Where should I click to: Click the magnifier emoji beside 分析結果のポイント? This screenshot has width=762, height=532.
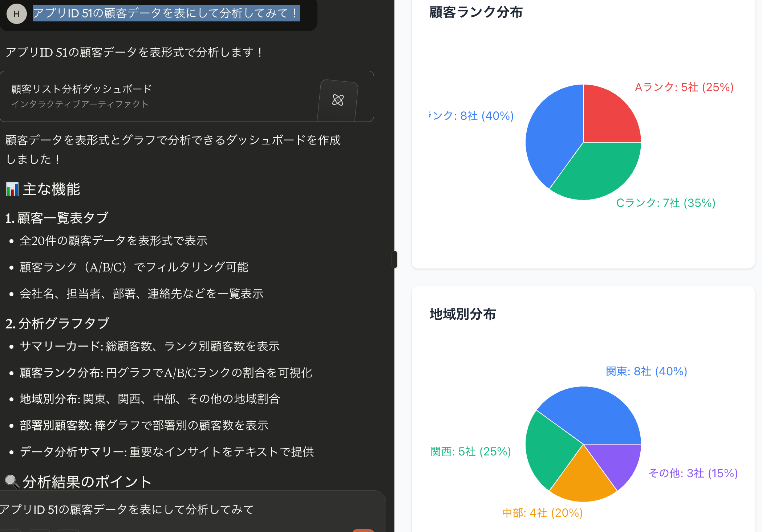12,481
